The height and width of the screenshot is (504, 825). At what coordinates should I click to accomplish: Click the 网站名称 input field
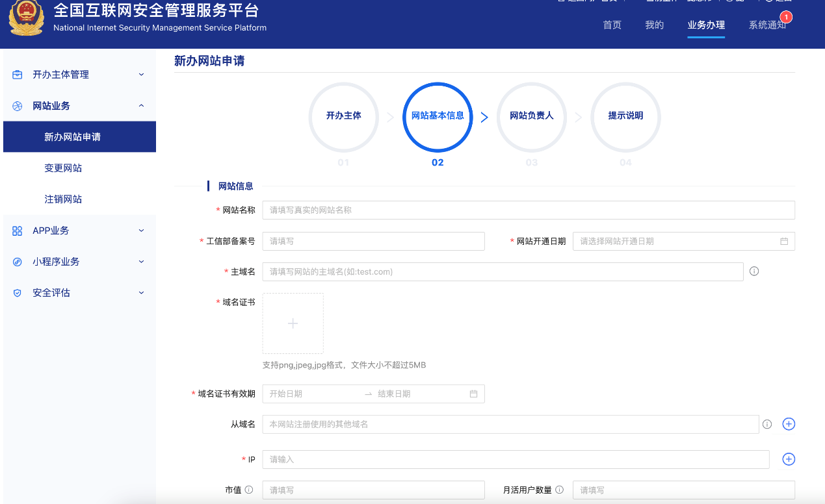(x=528, y=210)
